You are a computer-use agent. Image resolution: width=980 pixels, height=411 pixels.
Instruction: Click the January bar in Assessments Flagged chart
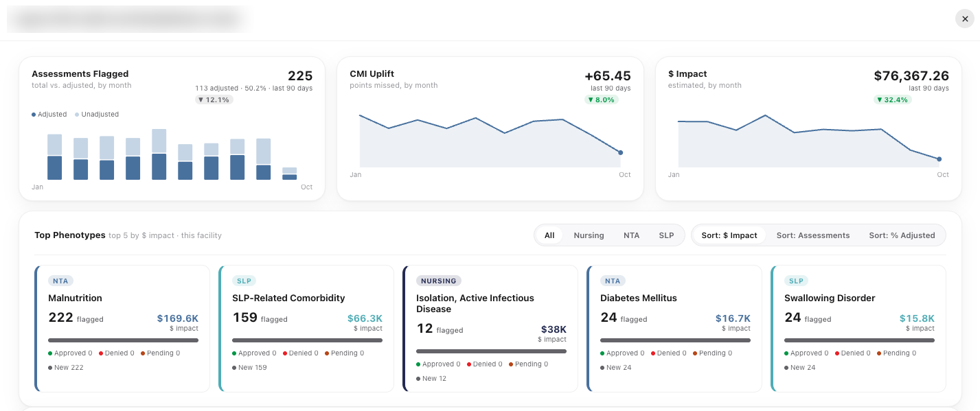55,157
